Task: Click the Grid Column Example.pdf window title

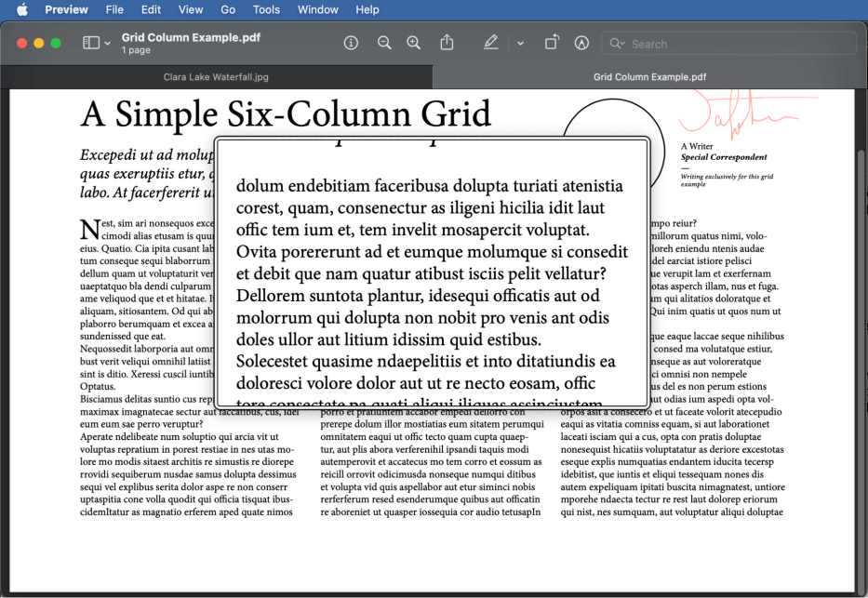Action: pyautogui.click(x=191, y=37)
